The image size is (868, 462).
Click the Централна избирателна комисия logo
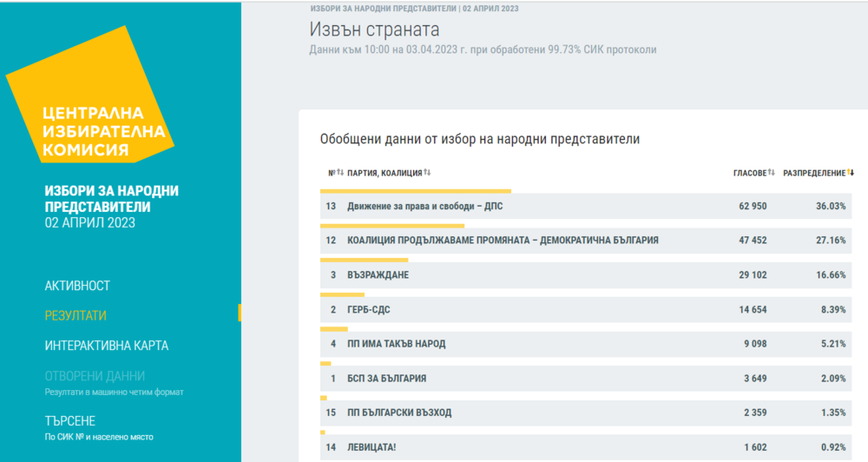[x=91, y=95]
